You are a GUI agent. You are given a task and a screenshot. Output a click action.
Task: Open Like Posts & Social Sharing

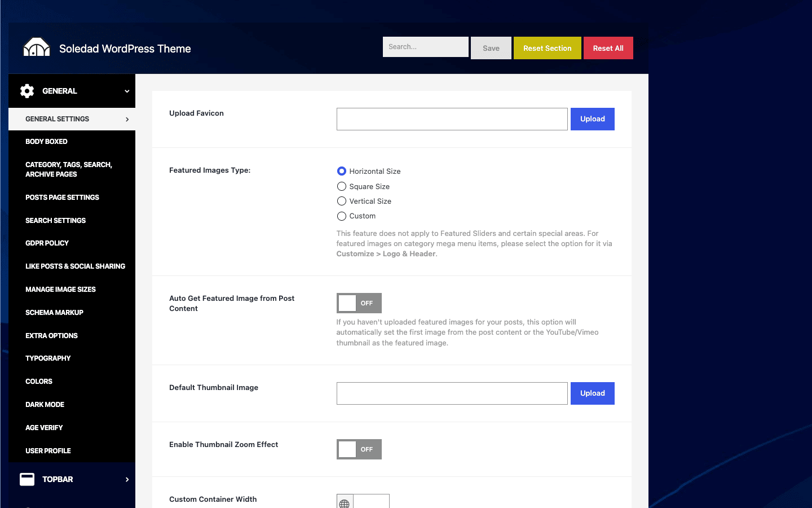[72, 266]
